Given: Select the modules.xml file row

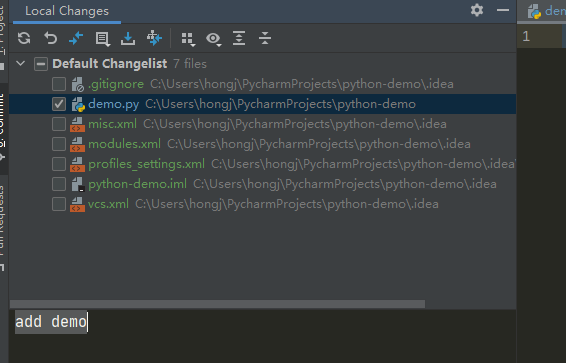Looking at the screenshot, I should pos(262,144).
